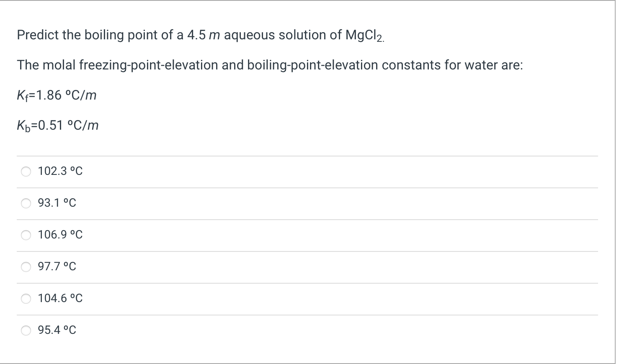Click the 102.3 °C label text
This screenshot has height=364, width=619.
[x=60, y=171]
